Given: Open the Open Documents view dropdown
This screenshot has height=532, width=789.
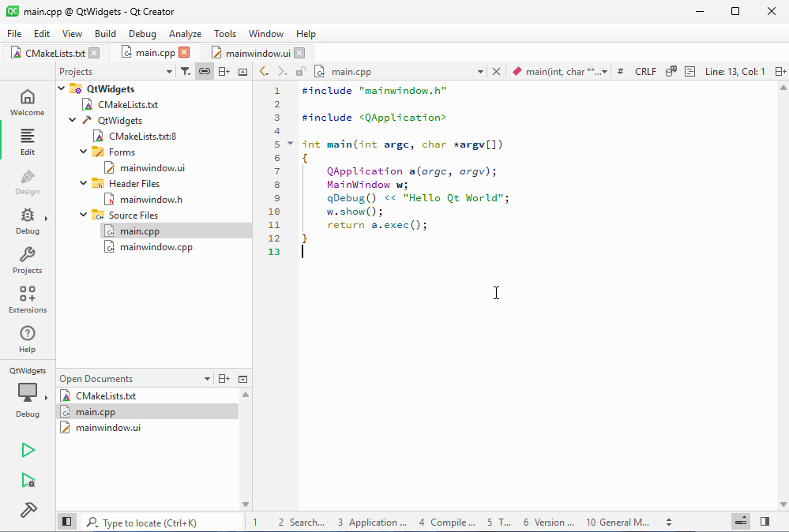Looking at the screenshot, I should [135, 379].
